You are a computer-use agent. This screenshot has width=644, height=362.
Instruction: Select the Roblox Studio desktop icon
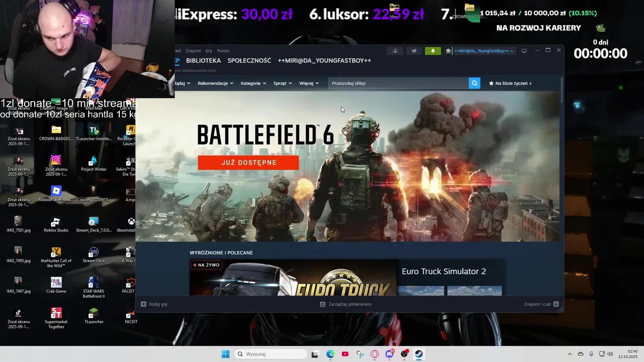(56, 224)
